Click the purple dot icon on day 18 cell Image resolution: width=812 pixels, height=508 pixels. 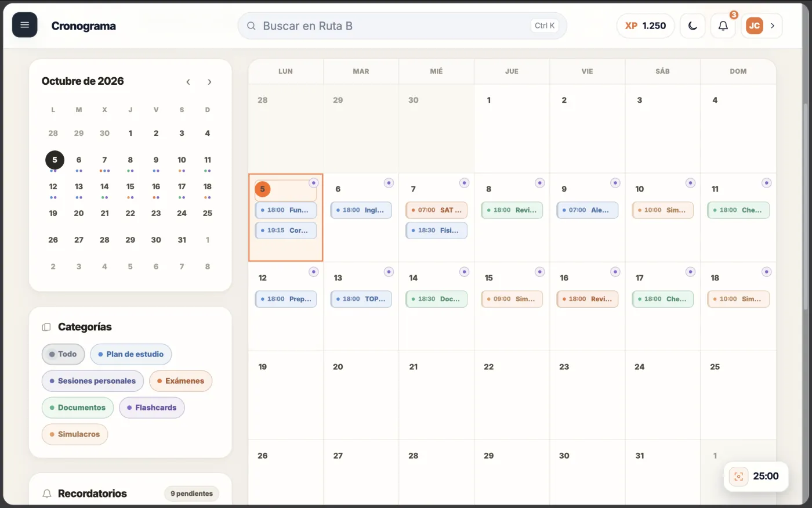pyautogui.click(x=766, y=272)
